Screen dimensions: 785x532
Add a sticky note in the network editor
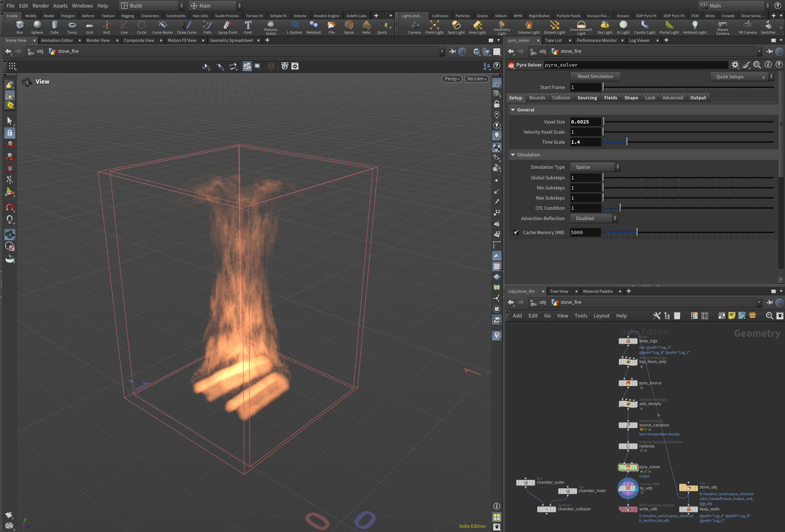(x=732, y=316)
